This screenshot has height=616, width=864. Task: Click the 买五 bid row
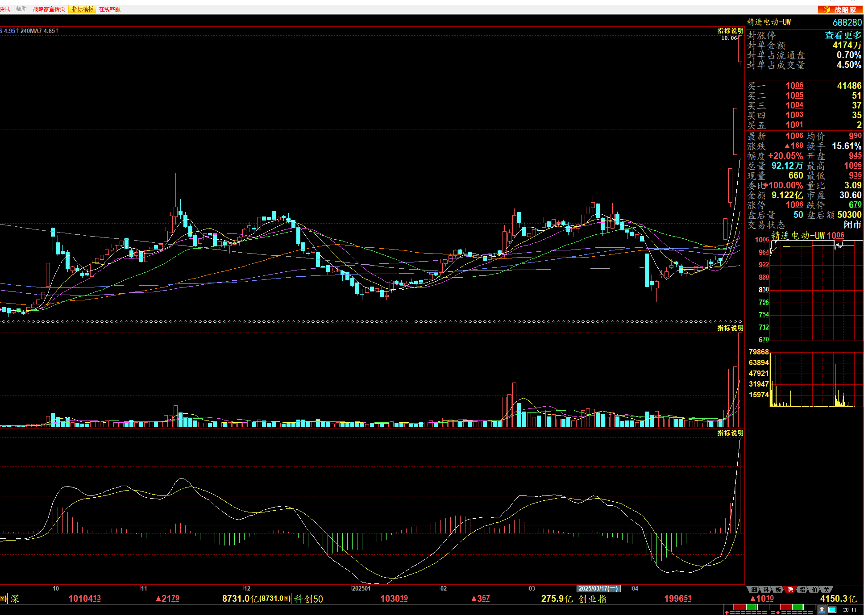[x=804, y=125]
